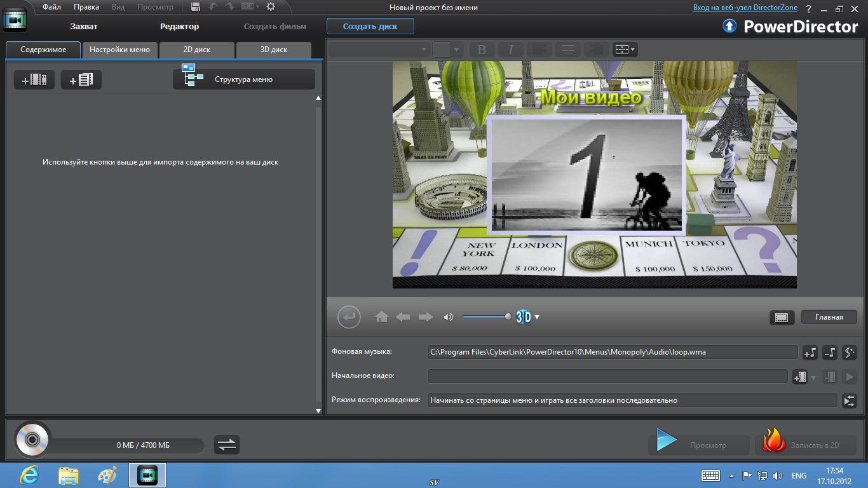868x488 pixels.
Task: Remove first-play video with minus-film icon
Action: 829,377
